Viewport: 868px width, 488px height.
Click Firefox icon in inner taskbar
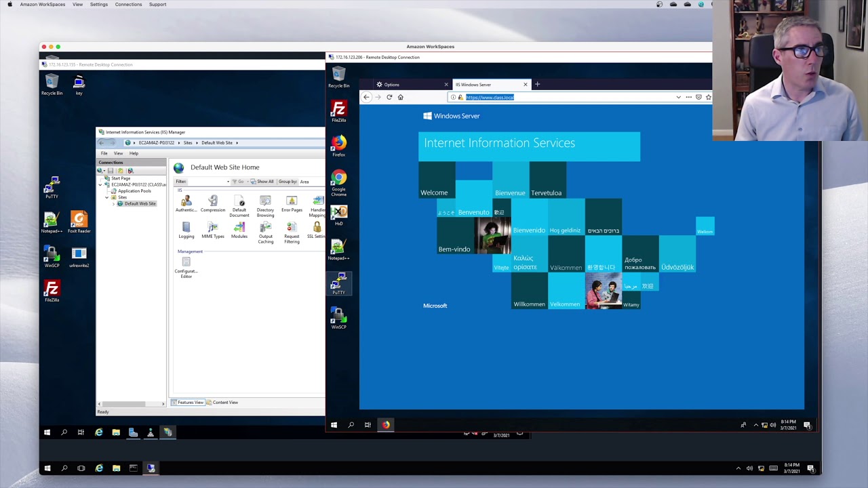pos(386,425)
